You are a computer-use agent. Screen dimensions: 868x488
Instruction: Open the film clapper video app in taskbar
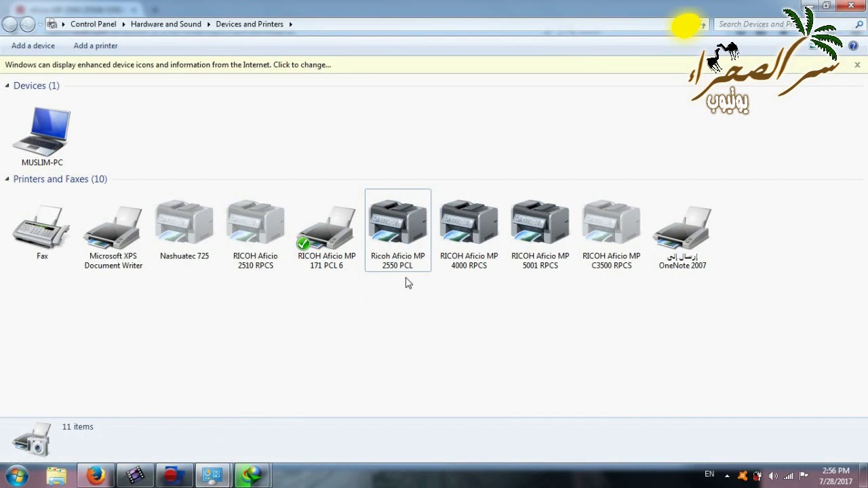(135, 476)
